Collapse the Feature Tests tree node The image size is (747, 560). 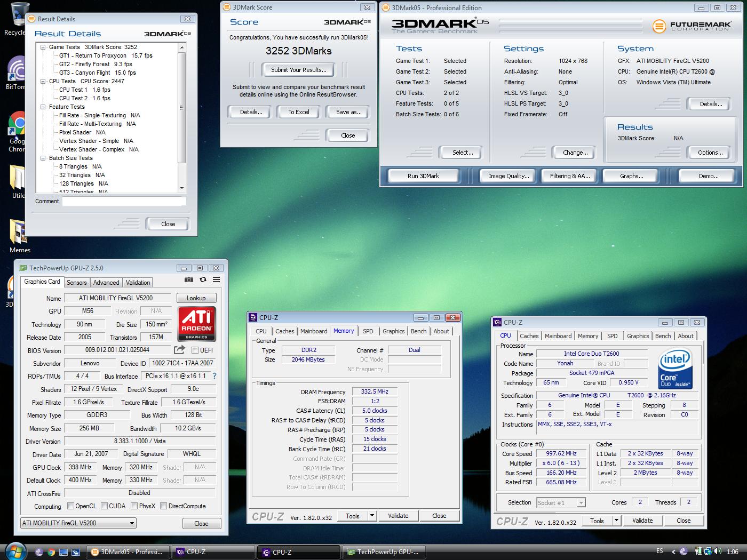click(44, 107)
